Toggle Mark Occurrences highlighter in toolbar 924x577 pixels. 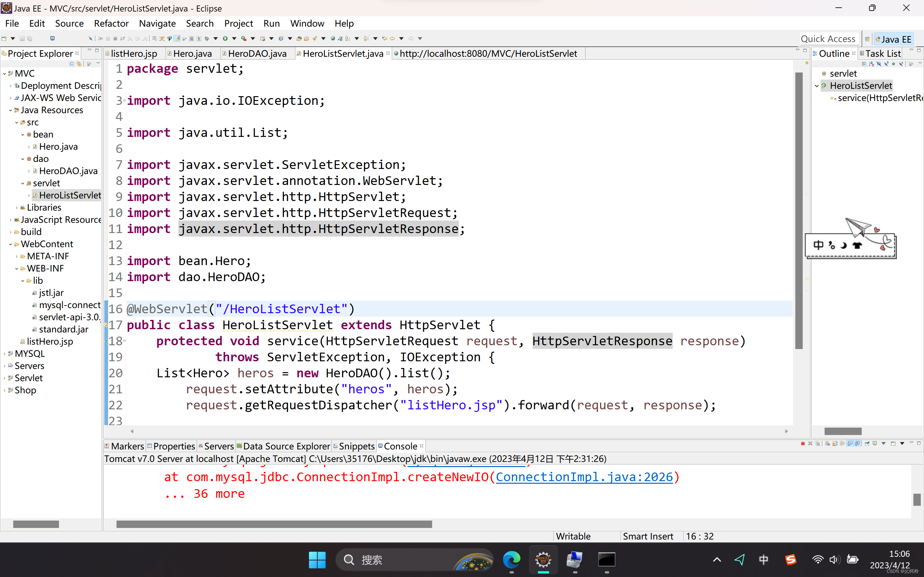pyautogui.click(x=177, y=38)
